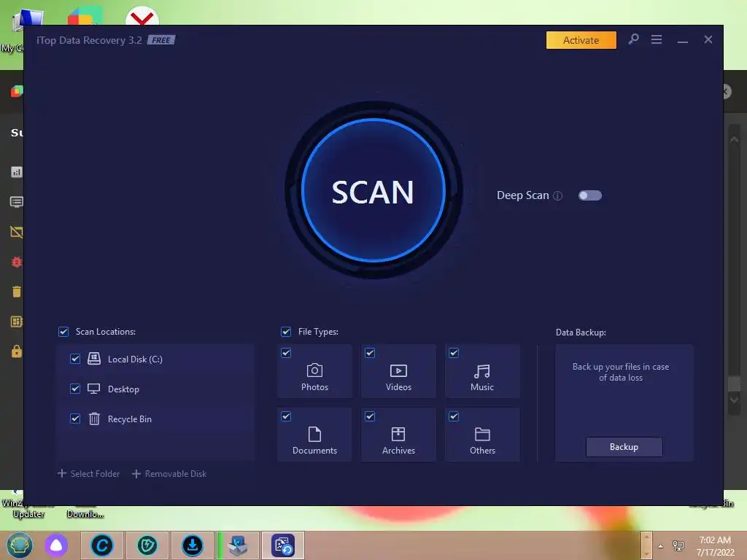The height and width of the screenshot is (560, 747).
Task: Open the Windows Start orb
Action: [19, 545]
